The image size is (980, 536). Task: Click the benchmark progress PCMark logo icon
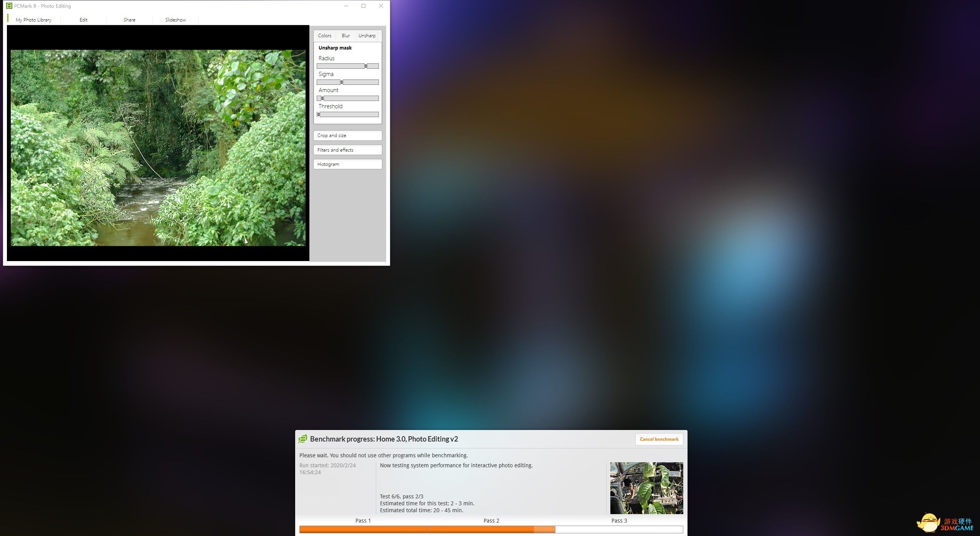click(x=303, y=439)
